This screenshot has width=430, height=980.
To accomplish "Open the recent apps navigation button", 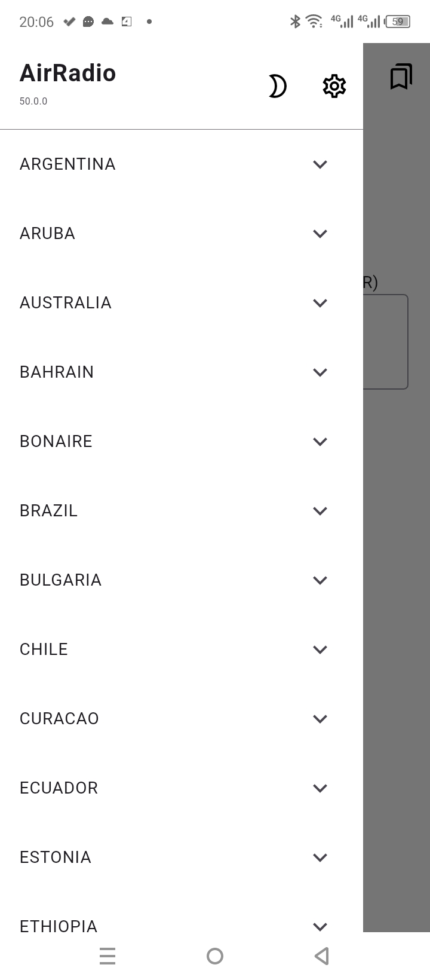I will point(107,956).
